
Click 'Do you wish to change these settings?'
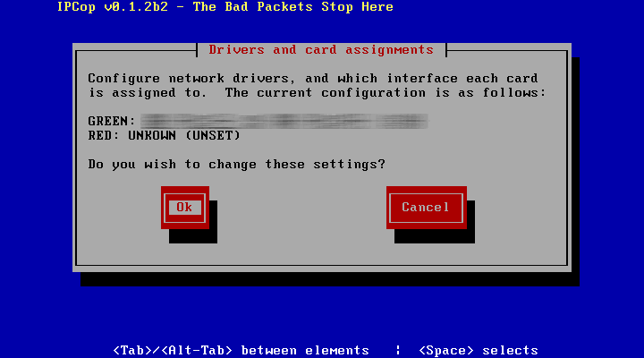coord(236,165)
